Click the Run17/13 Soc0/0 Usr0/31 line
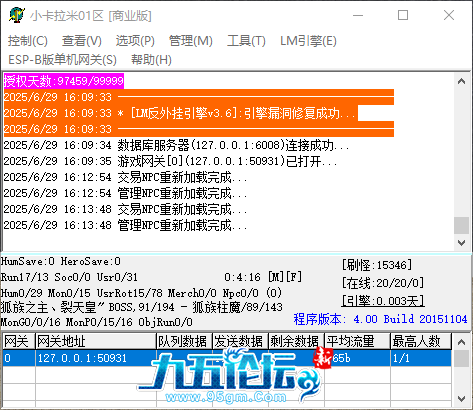This screenshot has height=410, width=473. coord(69,277)
